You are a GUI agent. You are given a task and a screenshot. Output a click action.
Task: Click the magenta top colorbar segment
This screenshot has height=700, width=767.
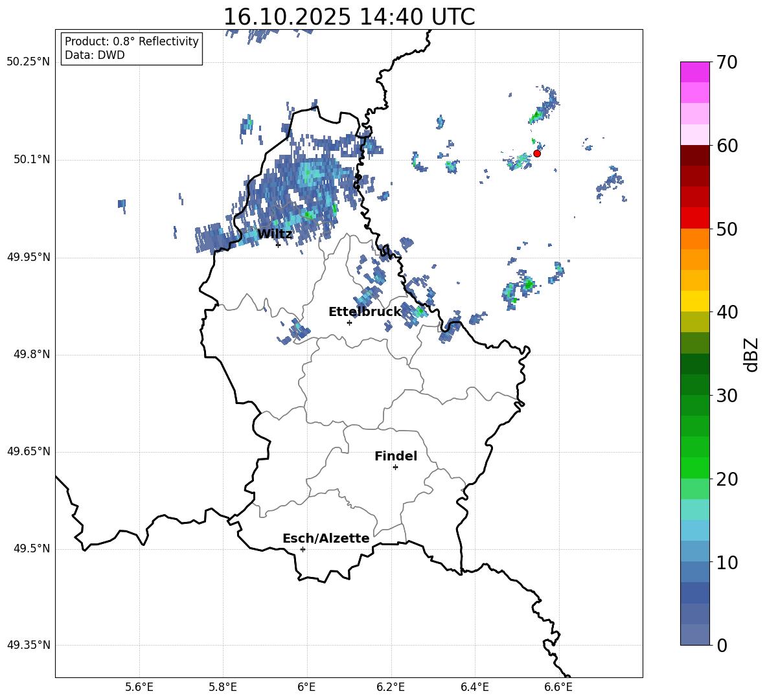(x=694, y=72)
